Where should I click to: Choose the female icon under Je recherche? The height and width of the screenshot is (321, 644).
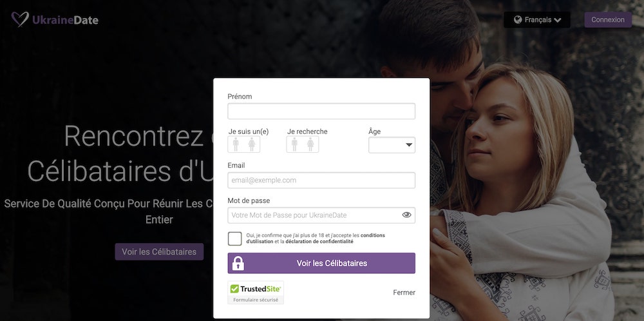(x=310, y=144)
